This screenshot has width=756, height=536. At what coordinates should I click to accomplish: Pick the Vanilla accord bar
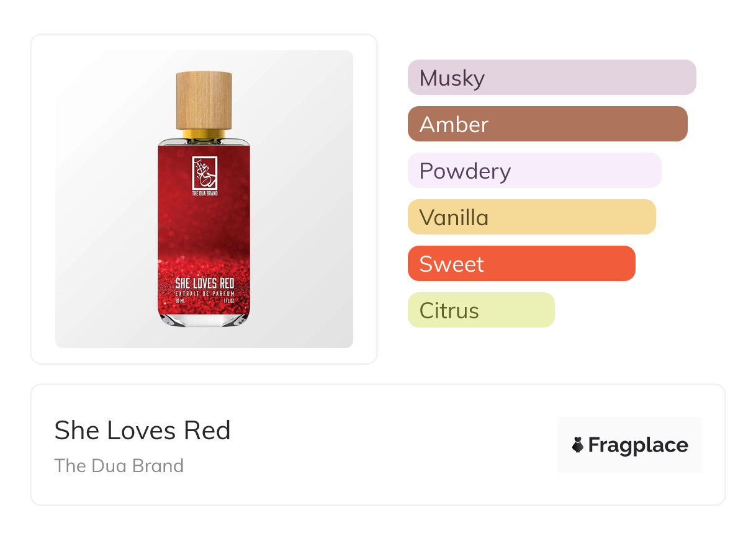point(531,217)
